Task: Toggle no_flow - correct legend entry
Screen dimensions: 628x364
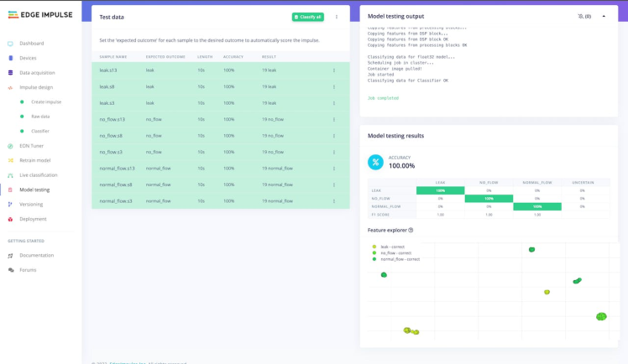Action: (x=392, y=252)
